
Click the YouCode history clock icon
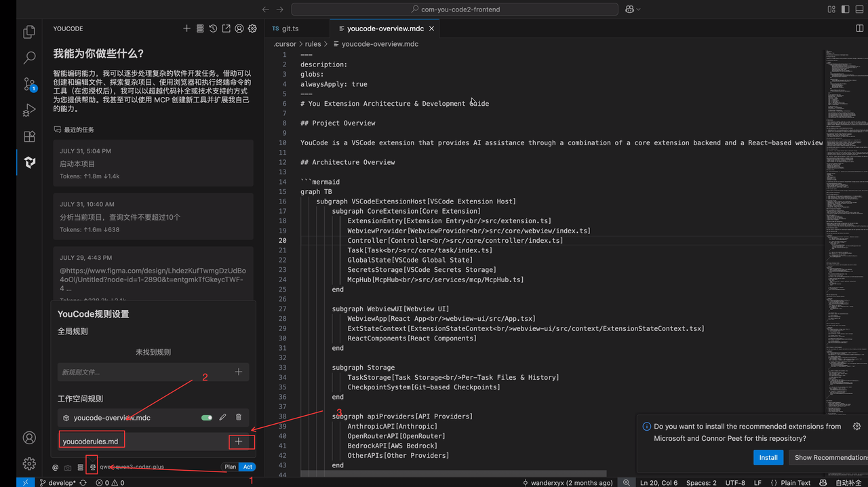213,28
